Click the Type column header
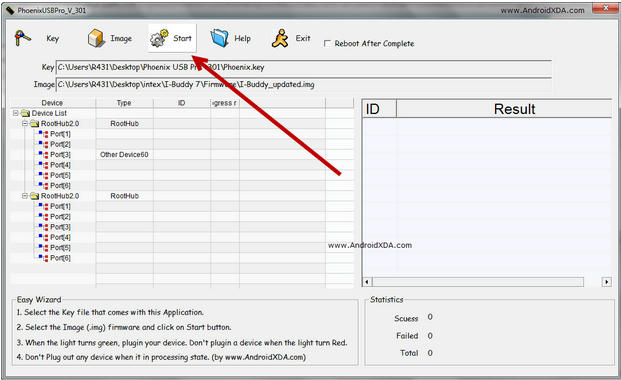Screen dimensions: 621x380 [124, 103]
